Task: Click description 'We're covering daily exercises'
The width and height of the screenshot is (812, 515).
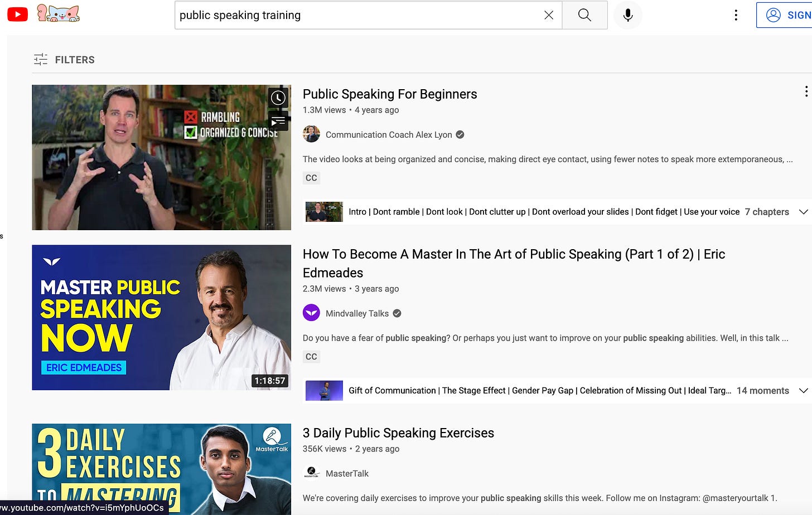Action: (x=539, y=498)
